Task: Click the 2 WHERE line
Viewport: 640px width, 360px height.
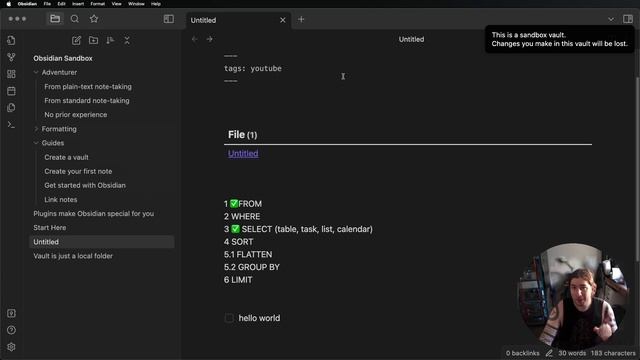Action: click(x=242, y=216)
